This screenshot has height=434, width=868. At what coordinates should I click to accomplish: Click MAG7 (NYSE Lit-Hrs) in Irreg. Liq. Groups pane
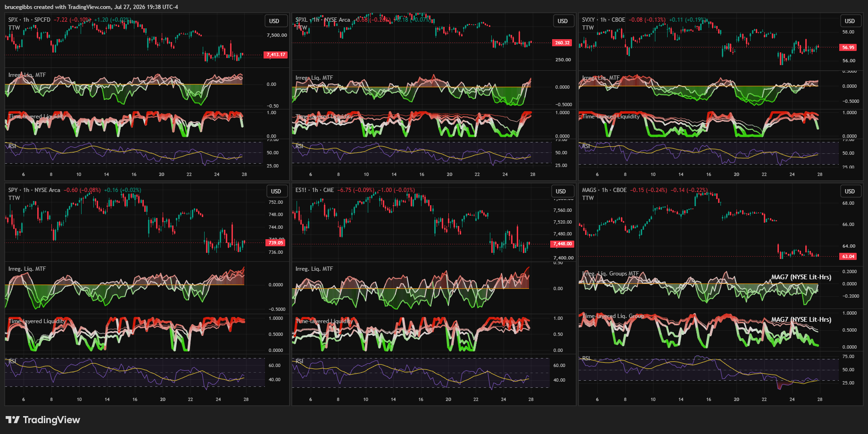point(801,277)
